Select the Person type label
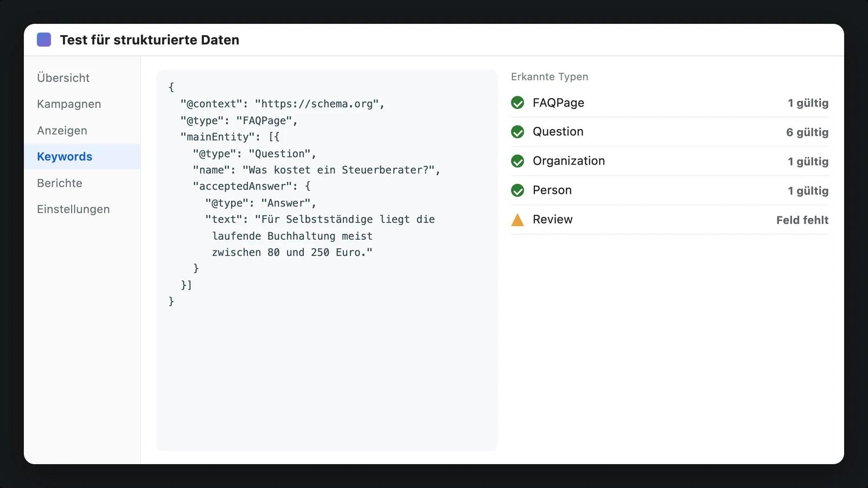This screenshot has height=488, width=868. coord(552,190)
